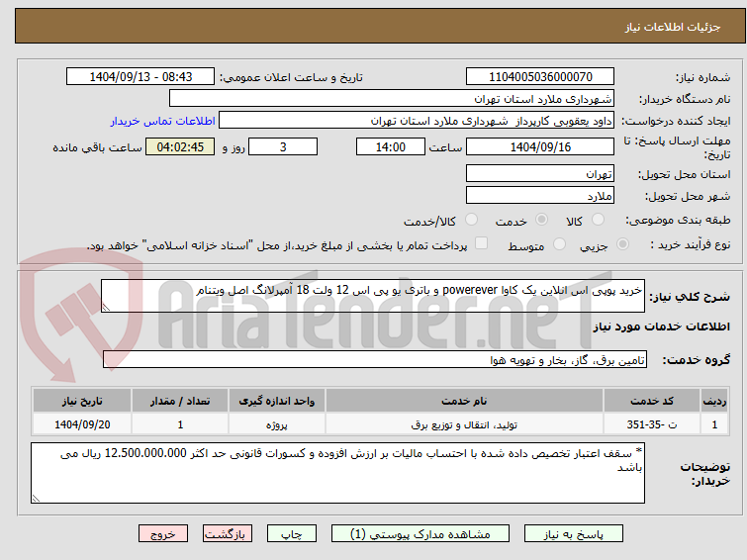Click the نام خدمت column header
Screen dimensions: 747x560
pos(464,401)
